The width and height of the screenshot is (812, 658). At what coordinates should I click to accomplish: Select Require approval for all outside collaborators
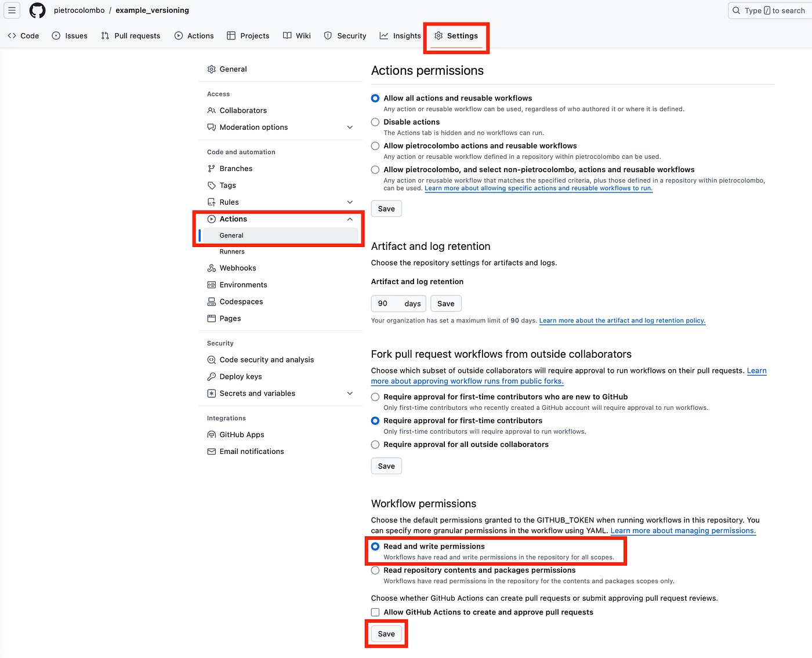coord(375,445)
